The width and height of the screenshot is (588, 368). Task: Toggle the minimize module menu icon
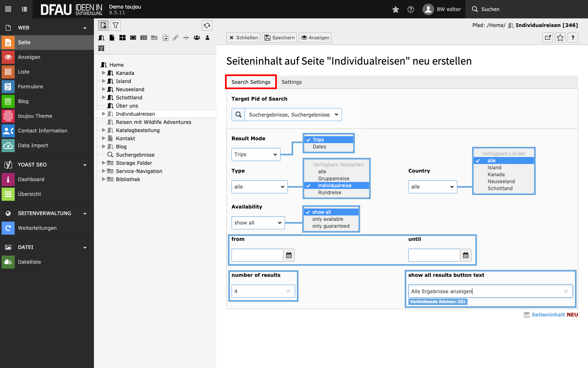tap(8, 9)
